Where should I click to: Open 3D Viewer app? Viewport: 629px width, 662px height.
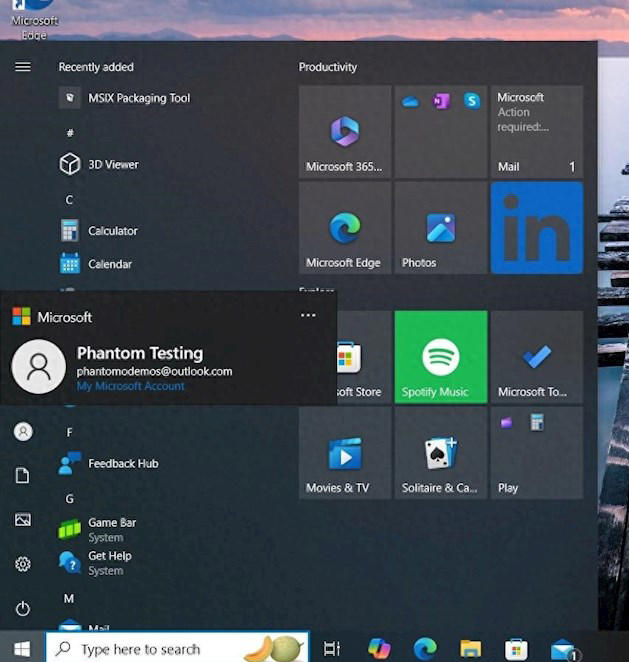[99, 164]
